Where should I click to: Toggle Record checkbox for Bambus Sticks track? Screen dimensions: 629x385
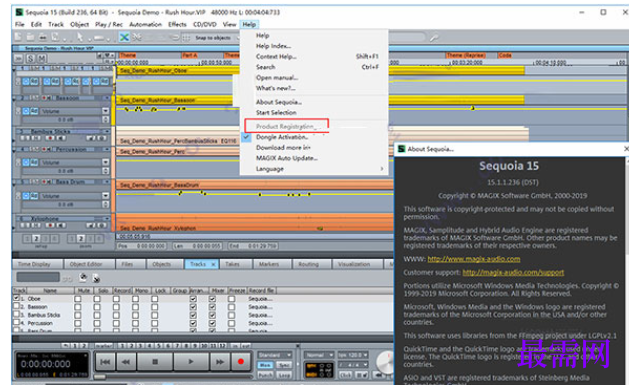click(x=116, y=315)
